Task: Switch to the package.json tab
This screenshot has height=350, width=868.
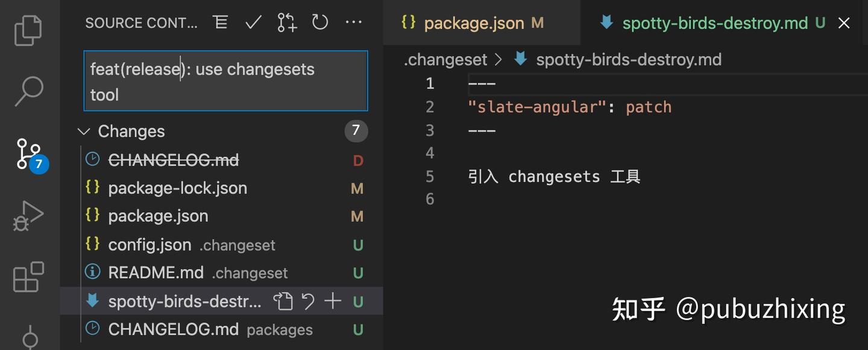Action: 474,23
